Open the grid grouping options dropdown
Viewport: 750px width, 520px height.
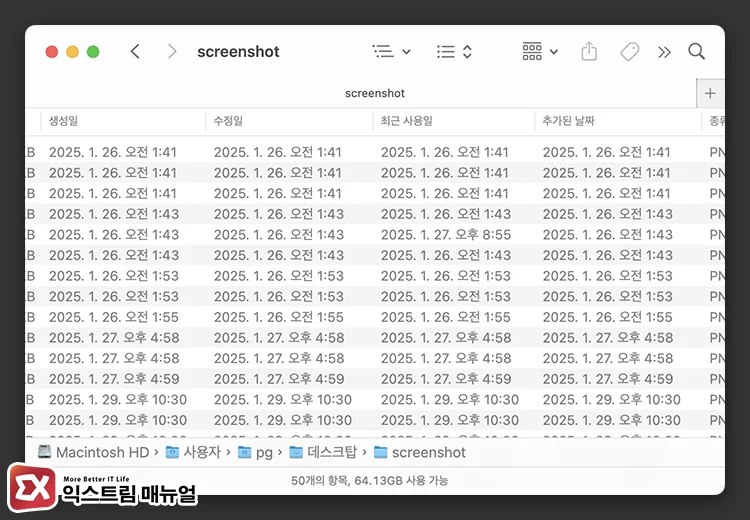tap(540, 51)
